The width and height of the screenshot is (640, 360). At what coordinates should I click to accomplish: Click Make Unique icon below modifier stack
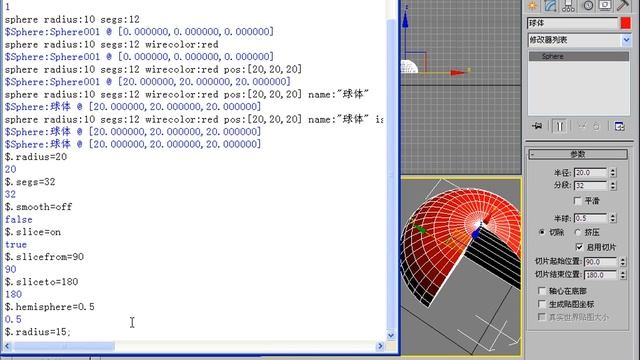click(582, 126)
